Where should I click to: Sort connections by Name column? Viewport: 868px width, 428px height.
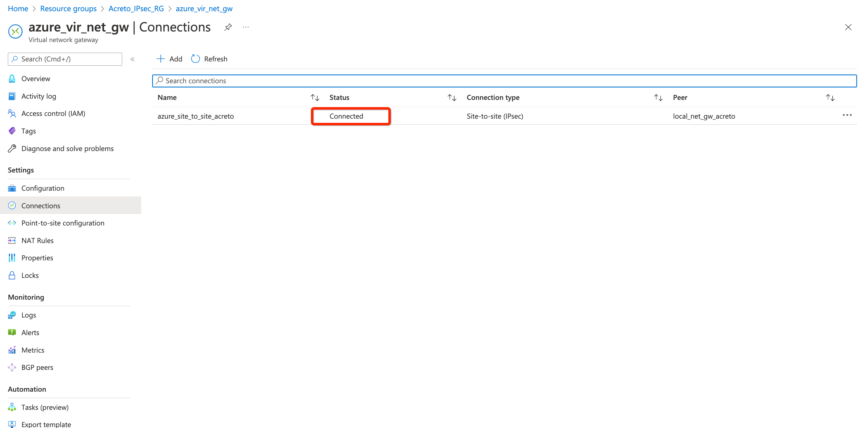click(x=315, y=97)
